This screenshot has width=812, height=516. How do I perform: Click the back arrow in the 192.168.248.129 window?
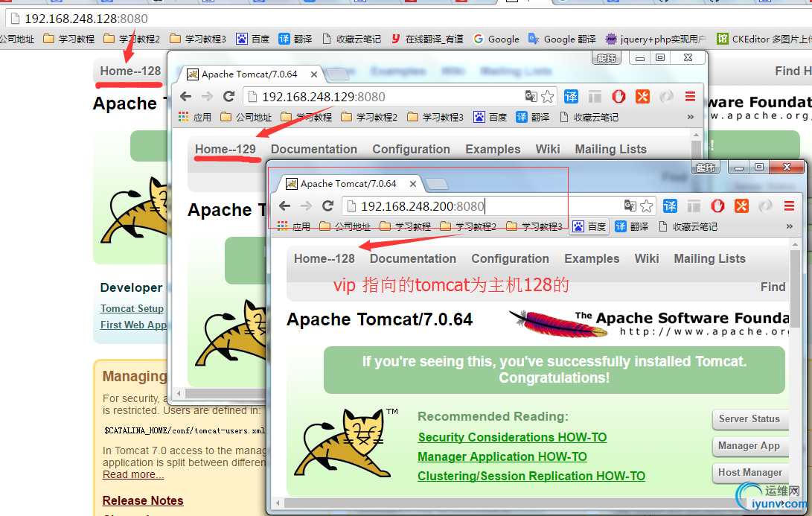pyautogui.click(x=185, y=96)
